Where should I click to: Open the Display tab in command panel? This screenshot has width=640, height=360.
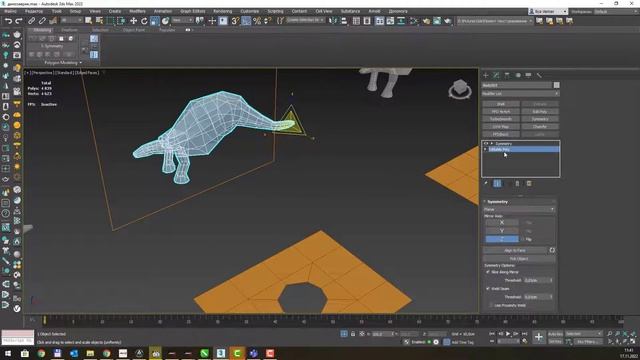(x=528, y=75)
